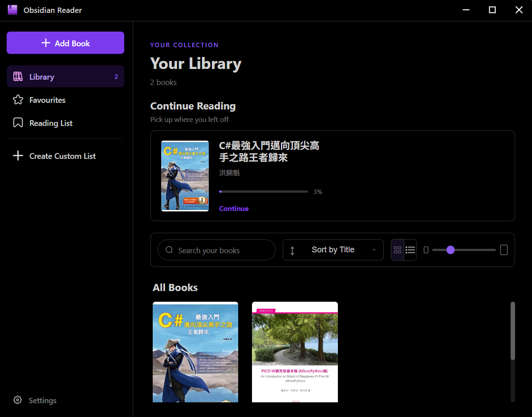Click the Reading List bookmark icon
The width and height of the screenshot is (532, 417).
[18, 122]
